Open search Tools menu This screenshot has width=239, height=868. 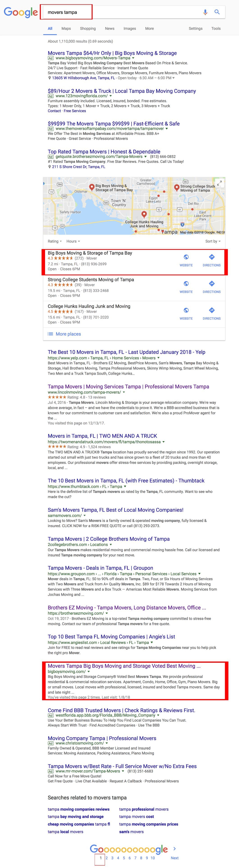[x=216, y=29]
